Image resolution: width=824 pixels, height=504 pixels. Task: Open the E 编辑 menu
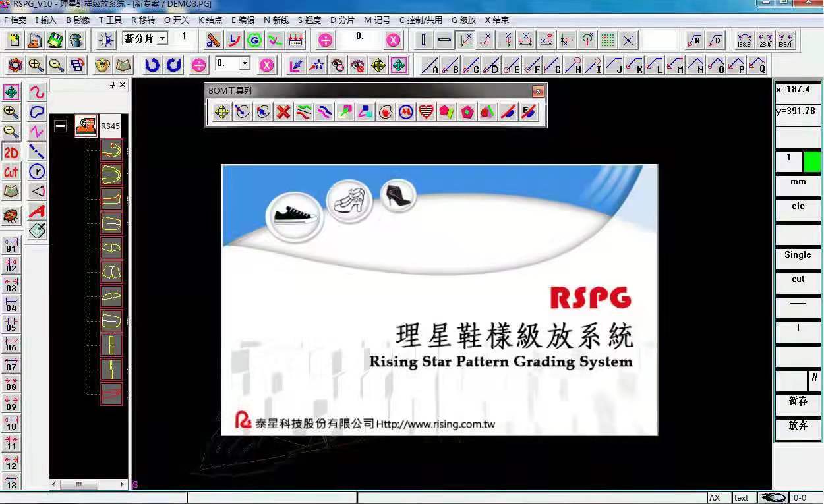coord(243,20)
